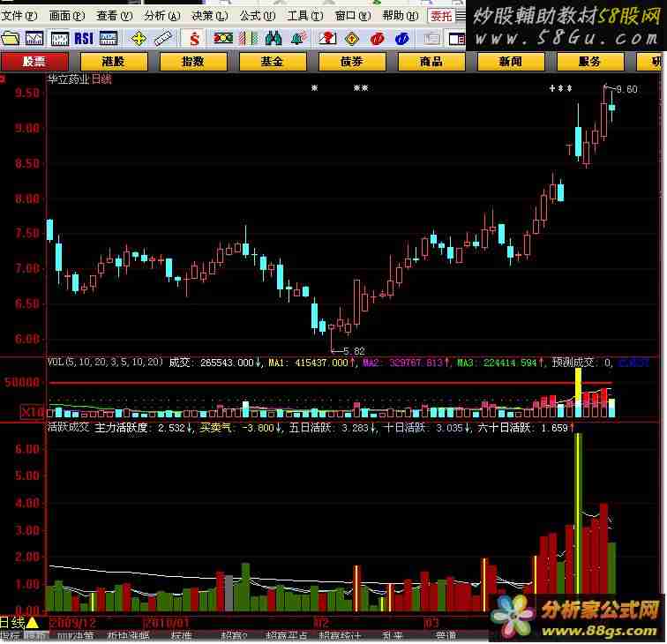Click the gray window toolbar icon

[x=431, y=39]
